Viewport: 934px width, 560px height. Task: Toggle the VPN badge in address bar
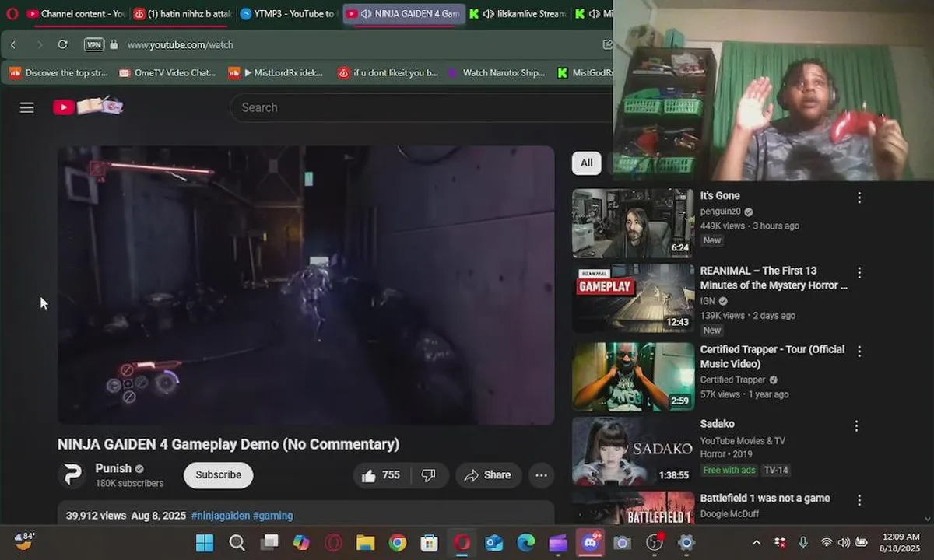(93, 44)
